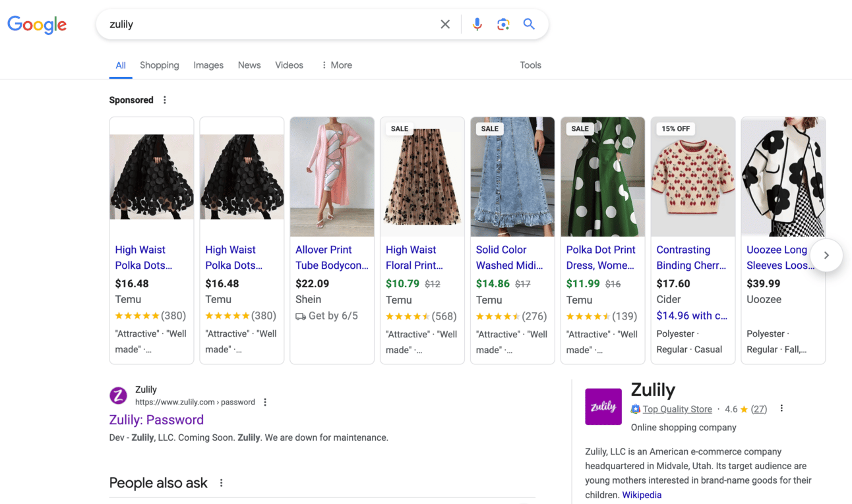Show more sponsored products with the next arrow

click(826, 255)
